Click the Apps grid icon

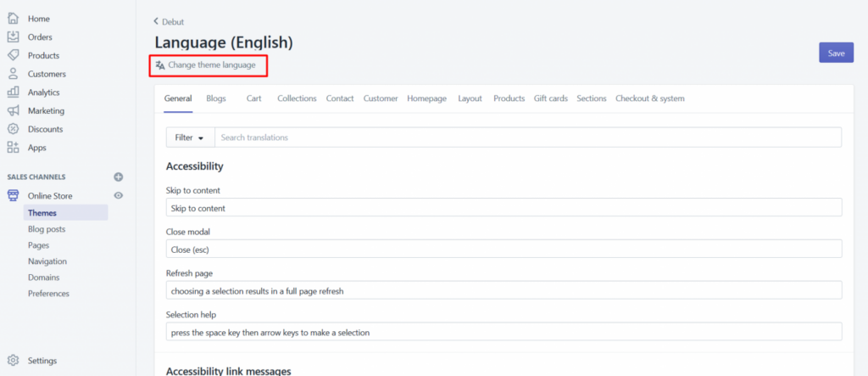[13, 148]
